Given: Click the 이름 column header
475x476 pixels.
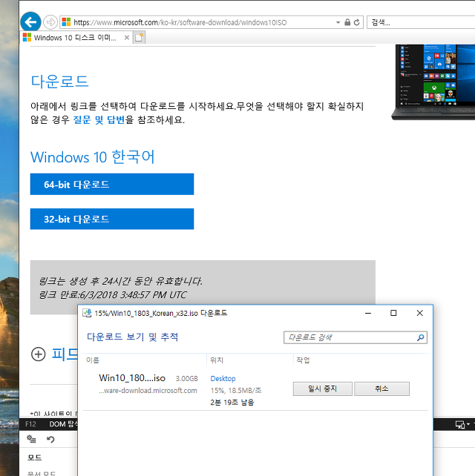Looking at the screenshot, I should [x=93, y=360].
